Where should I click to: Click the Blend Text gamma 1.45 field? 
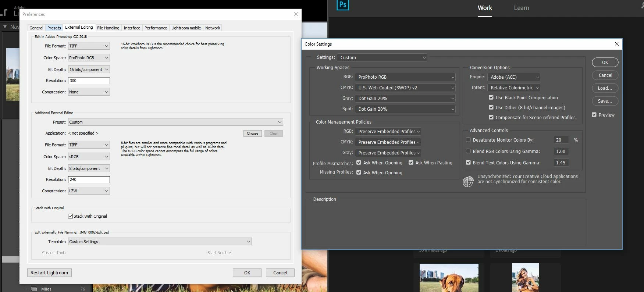561,163
